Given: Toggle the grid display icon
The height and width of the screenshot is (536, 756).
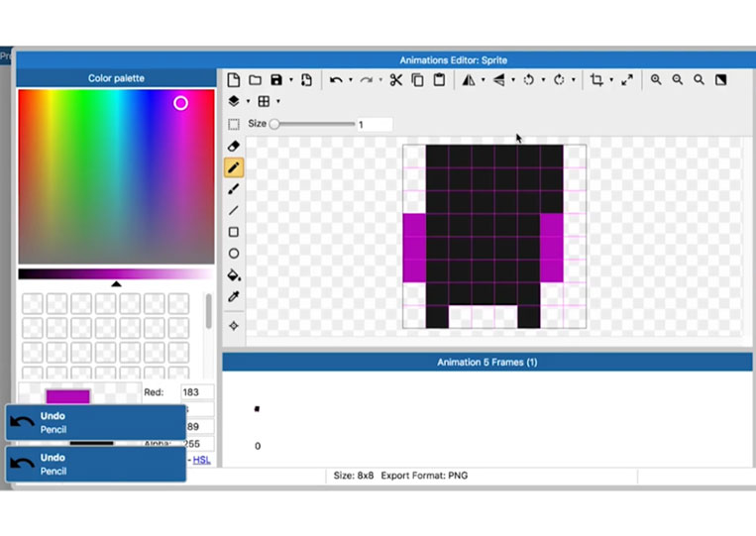Looking at the screenshot, I should (264, 101).
